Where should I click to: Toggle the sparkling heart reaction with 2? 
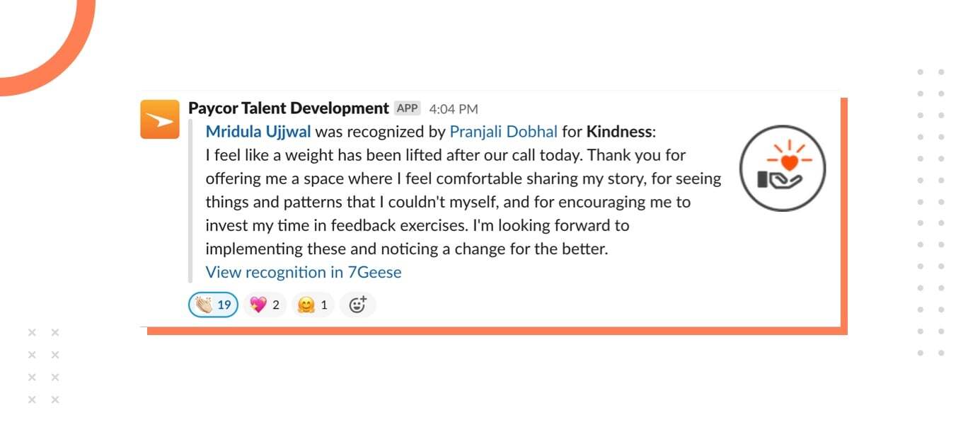point(265,305)
